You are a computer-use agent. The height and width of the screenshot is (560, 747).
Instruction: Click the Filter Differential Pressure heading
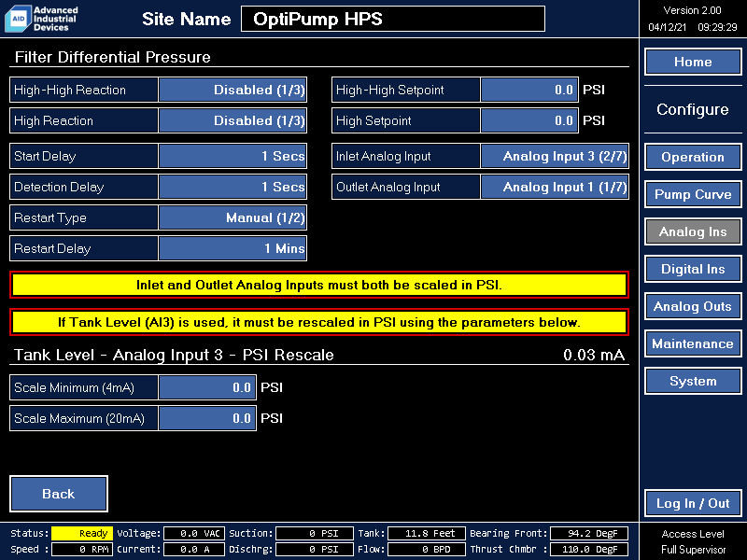pos(112,57)
